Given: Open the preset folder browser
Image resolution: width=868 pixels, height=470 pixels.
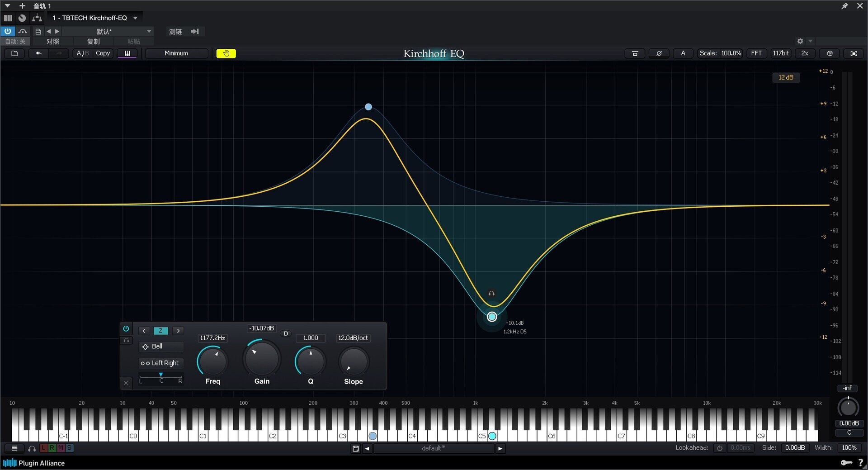Looking at the screenshot, I should (x=14, y=53).
